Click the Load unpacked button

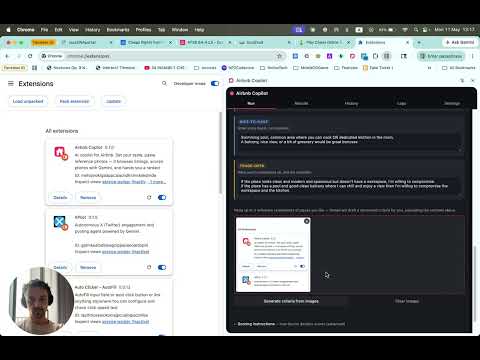coord(28,101)
